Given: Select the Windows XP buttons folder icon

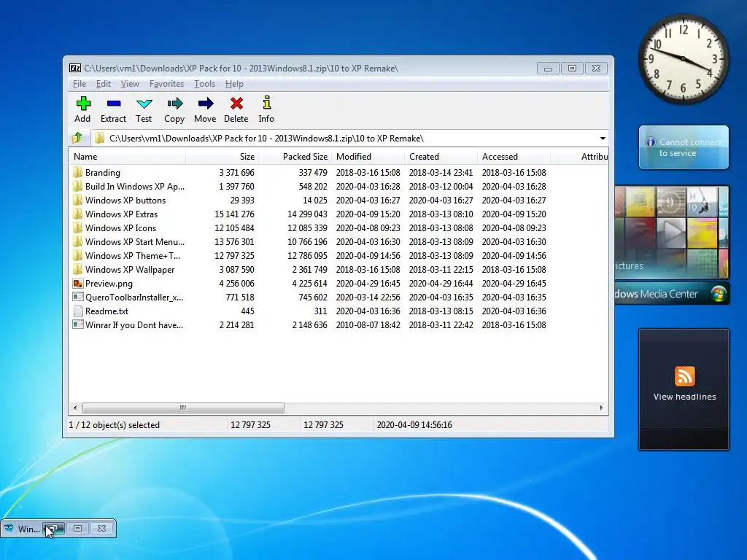Looking at the screenshot, I should [x=77, y=200].
